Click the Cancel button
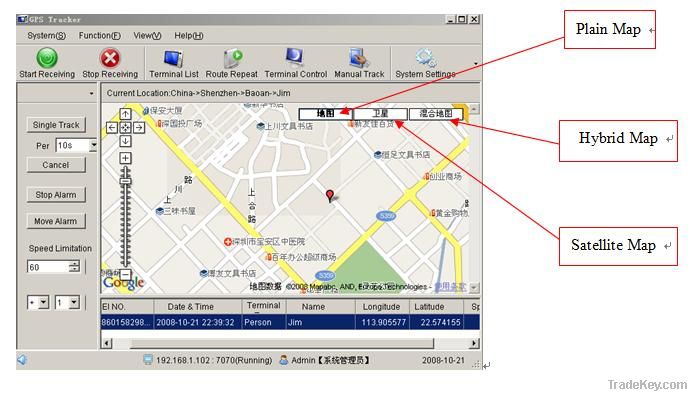This screenshot has width=690, height=394. click(x=56, y=165)
